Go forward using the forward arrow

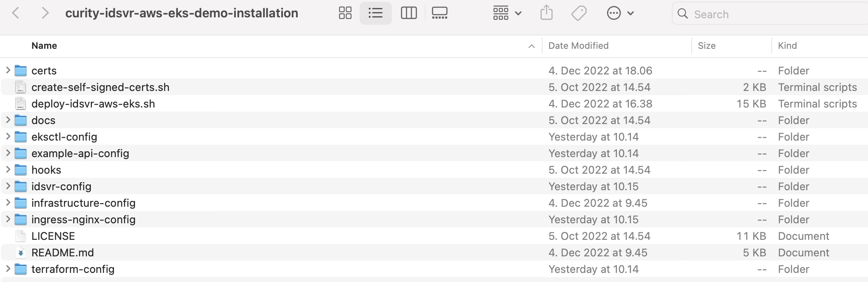(x=45, y=13)
